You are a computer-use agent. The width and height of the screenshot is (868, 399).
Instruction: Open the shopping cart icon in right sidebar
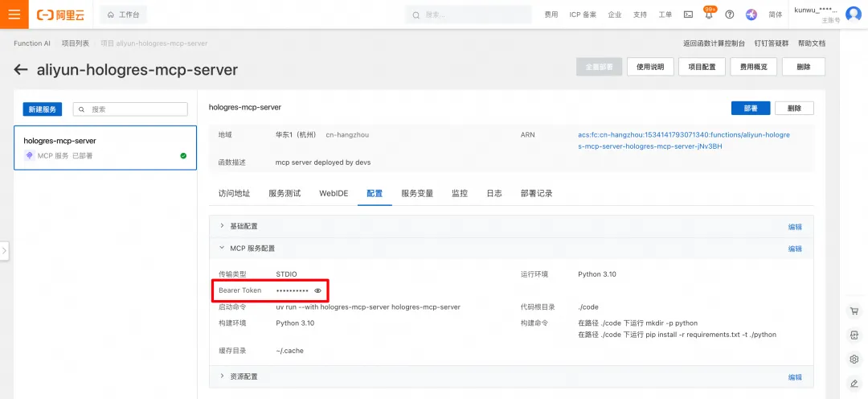(854, 311)
